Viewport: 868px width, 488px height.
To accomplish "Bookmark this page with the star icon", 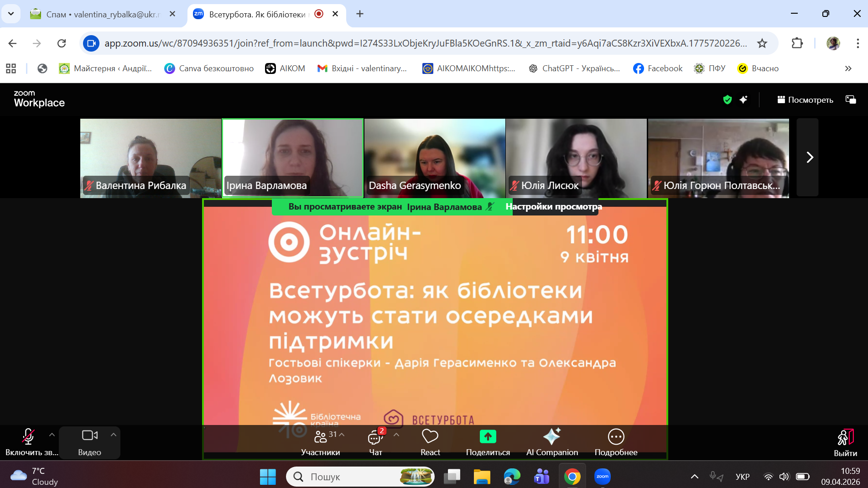I will (762, 43).
